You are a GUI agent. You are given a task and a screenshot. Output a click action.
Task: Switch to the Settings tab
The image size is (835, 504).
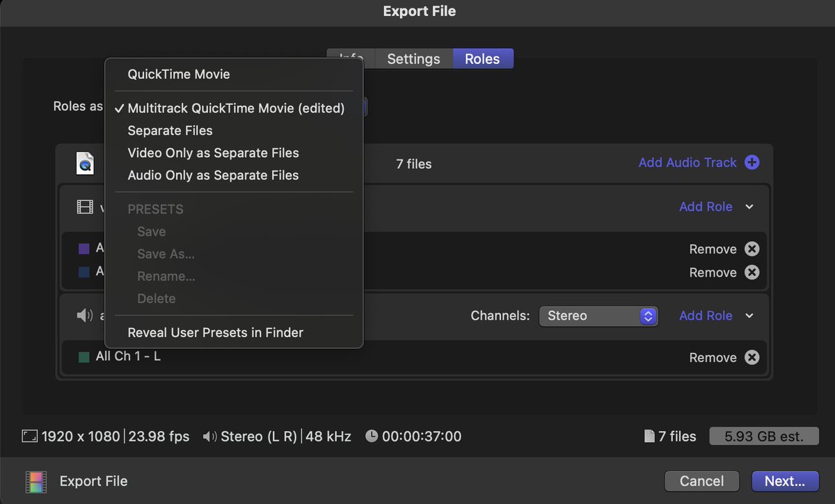pos(413,58)
